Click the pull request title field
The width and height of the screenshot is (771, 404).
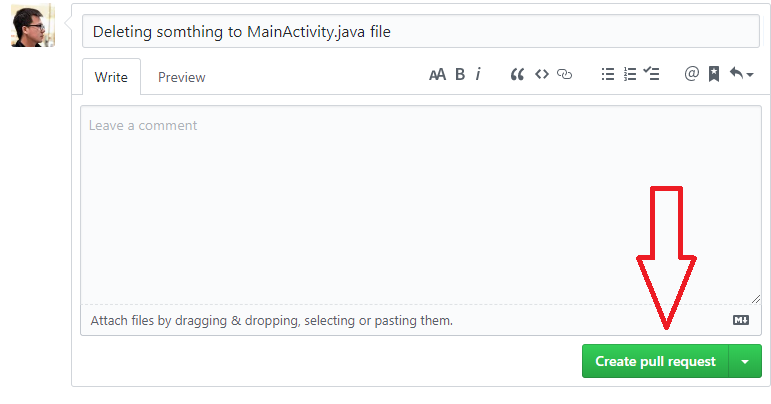(x=421, y=31)
